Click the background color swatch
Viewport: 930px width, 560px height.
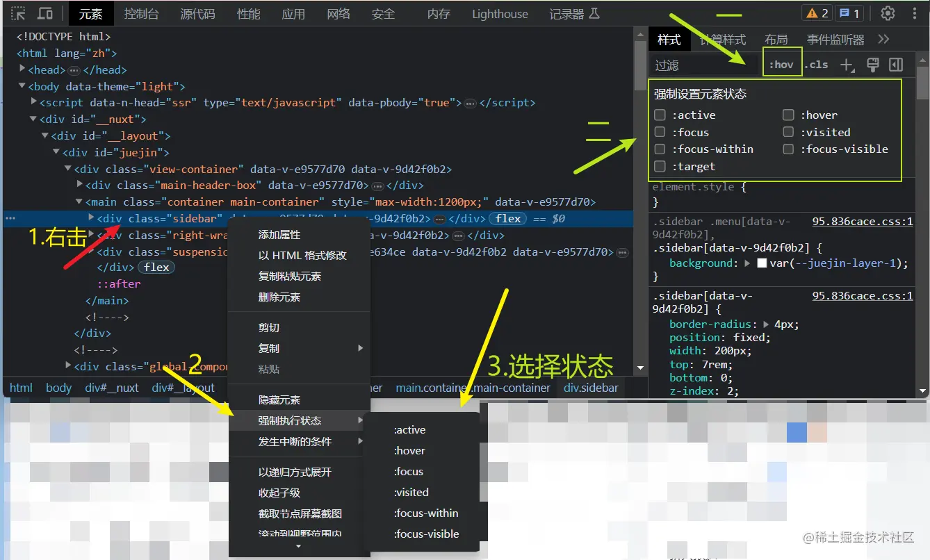tap(762, 263)
